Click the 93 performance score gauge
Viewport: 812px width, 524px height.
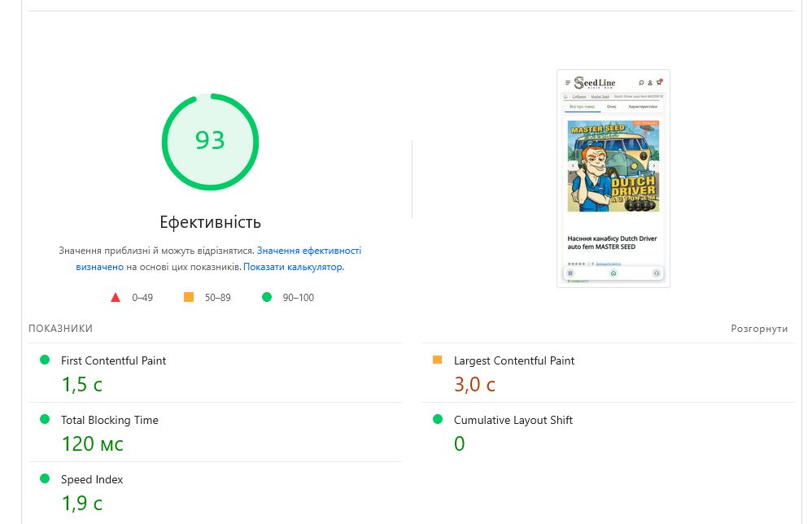click(210, 141)
